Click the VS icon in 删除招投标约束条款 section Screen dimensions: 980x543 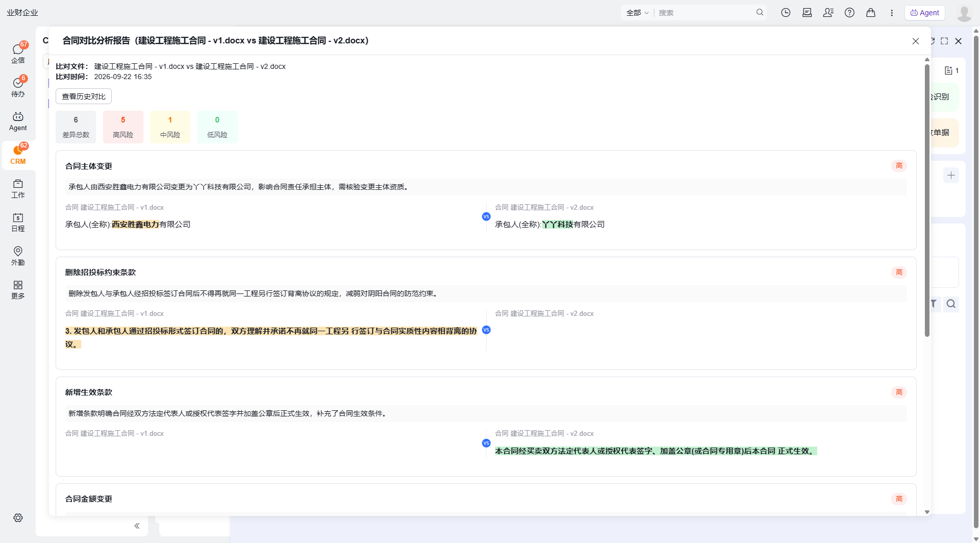coord(486,330)
